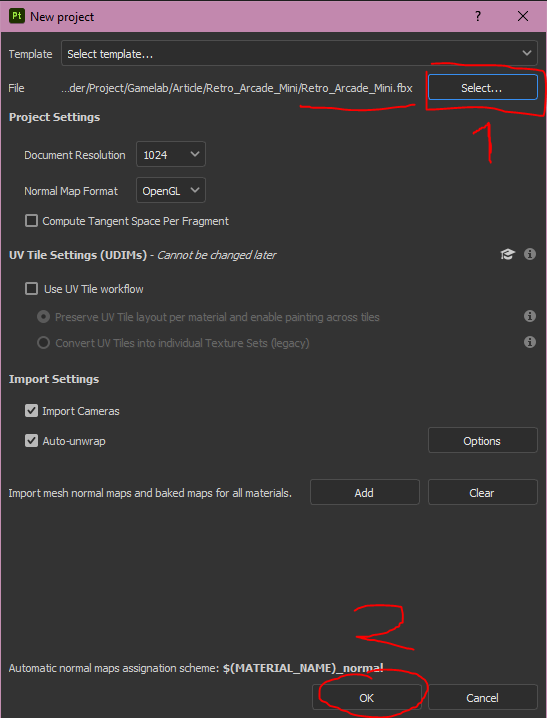Image resolution: width=547 pixels, height=718 pixels.
Task: Enable Compute Tangent Space Per Fragment
Action: click(x=31, y=221)
